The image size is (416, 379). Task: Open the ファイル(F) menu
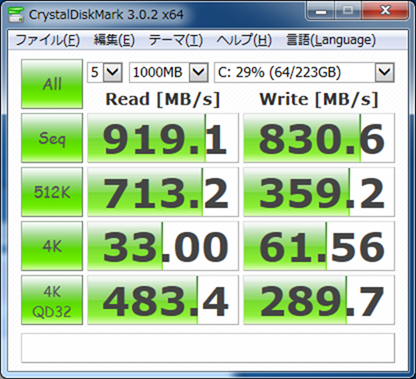(47, 40)
